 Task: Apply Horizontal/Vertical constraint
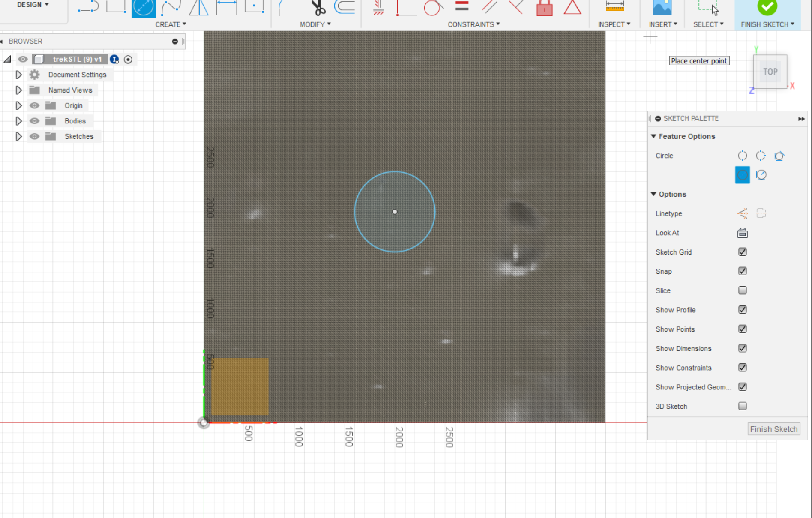[378, 7]
